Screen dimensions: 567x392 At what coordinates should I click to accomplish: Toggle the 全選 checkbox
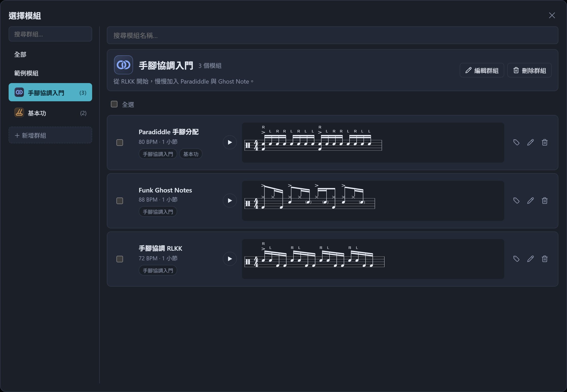(x=114, y=104)
